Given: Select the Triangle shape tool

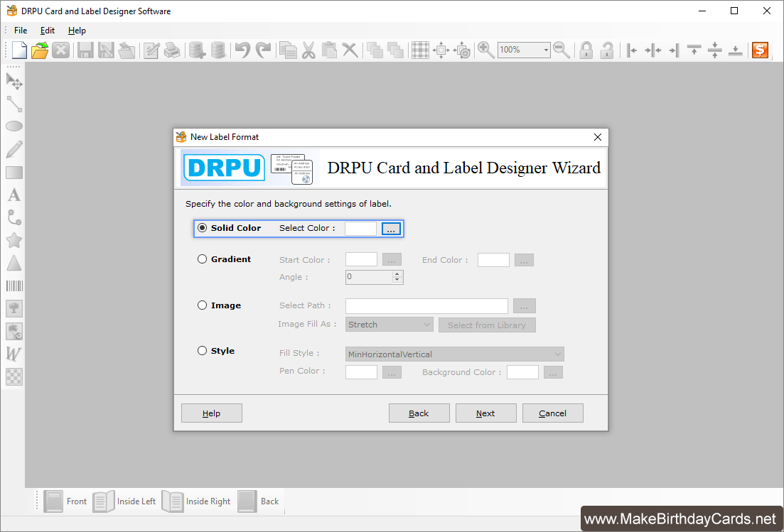Looking at the screenshot, I should (14, 264).
